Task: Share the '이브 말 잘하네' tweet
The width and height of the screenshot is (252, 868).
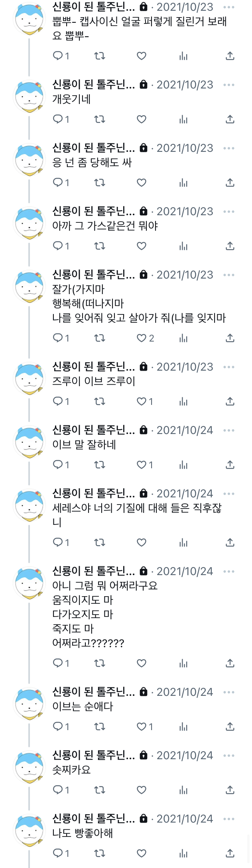Action: (230, 465)
